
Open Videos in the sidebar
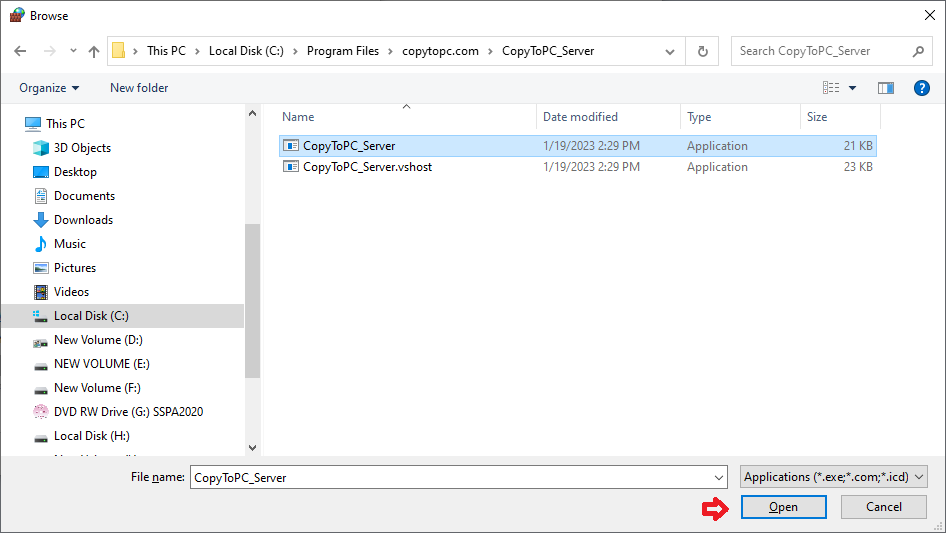(71, 292)
